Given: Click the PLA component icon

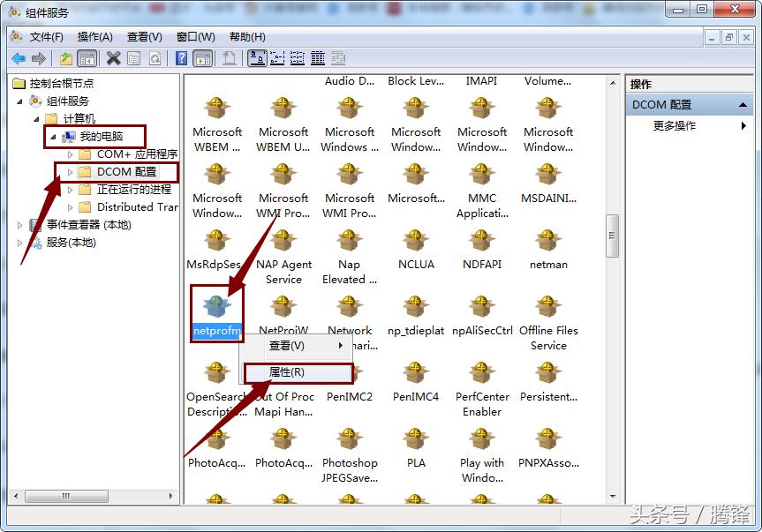Looking at the screenshot, I should click(415, 439).
